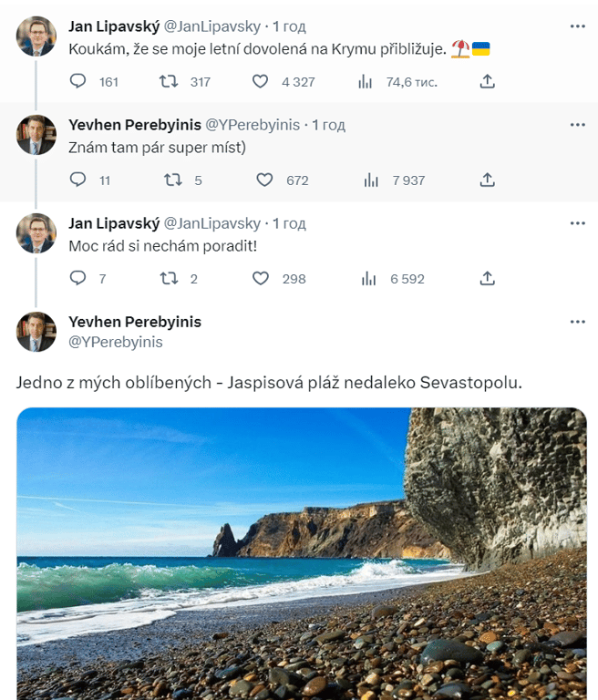598x700 pixels.
Task: Reply to "Znám tam pár super míst" tweet
Action: pos(78,180)
